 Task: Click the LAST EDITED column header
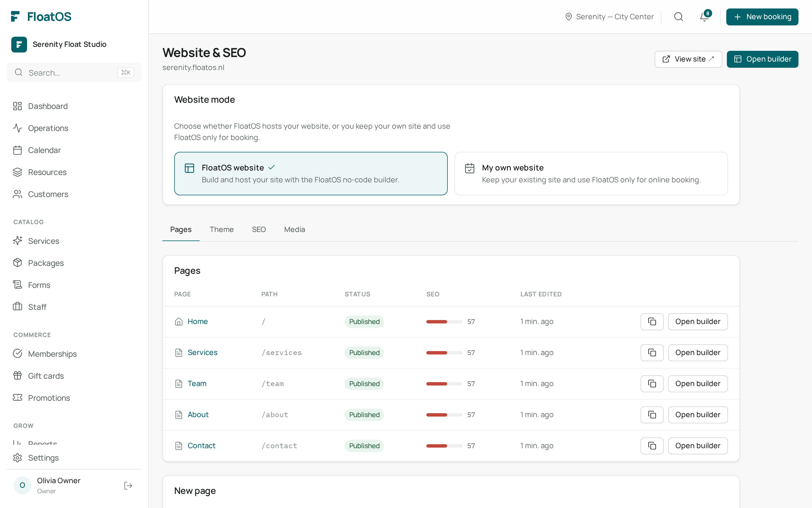[541, 294]
